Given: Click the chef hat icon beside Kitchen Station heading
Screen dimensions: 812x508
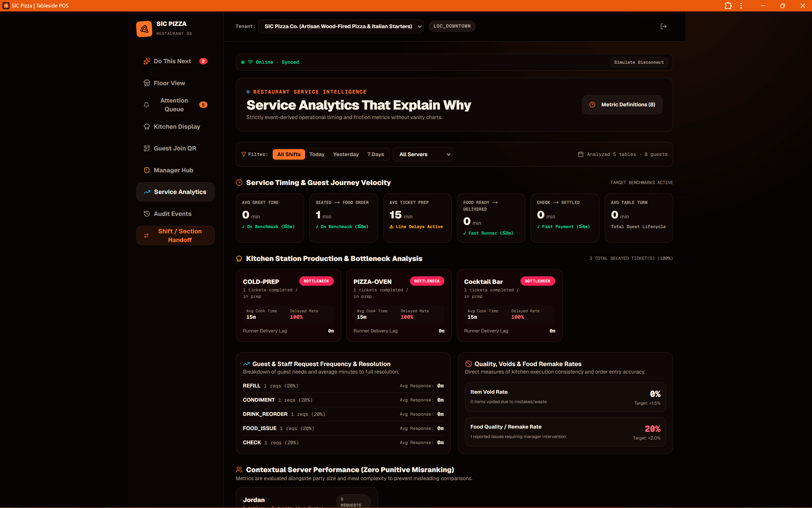Looking at the screenshot, I should point(239,258).
